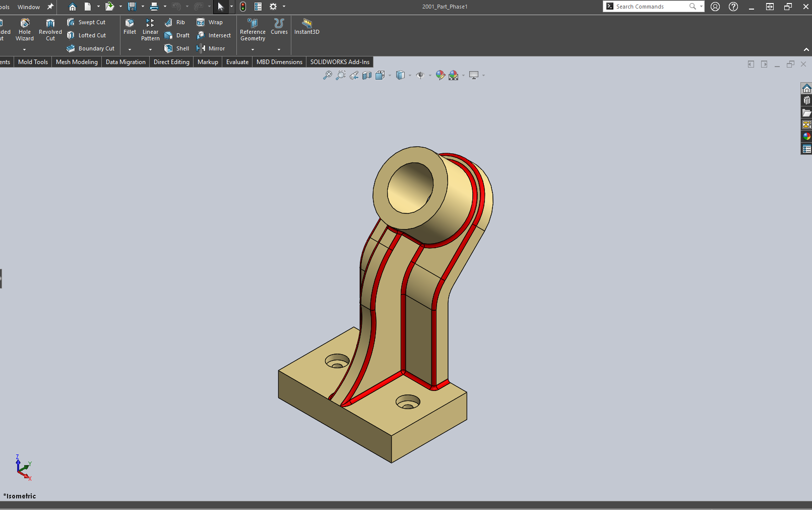Select the Revolved Cut tool
The image size is (812, 510).
point(50,29)
